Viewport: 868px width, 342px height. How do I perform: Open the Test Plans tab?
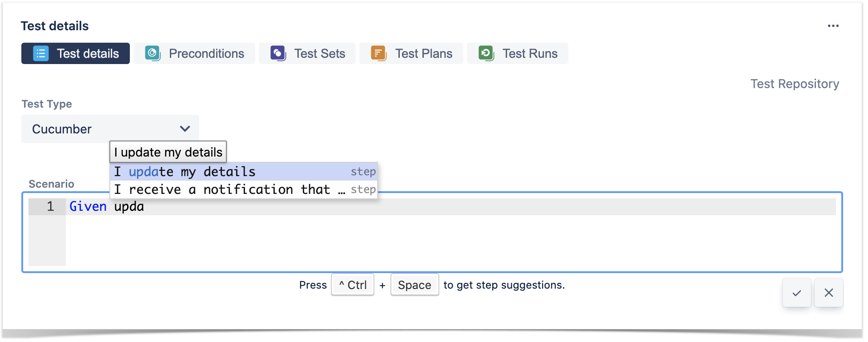coord(411,53)
